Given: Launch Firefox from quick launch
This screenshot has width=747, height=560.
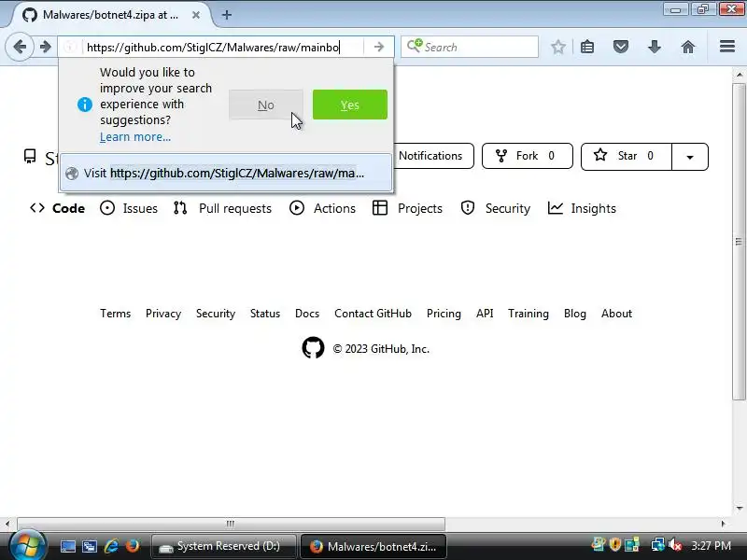Looking at the screenshot, I should click(x=132, y=546).
